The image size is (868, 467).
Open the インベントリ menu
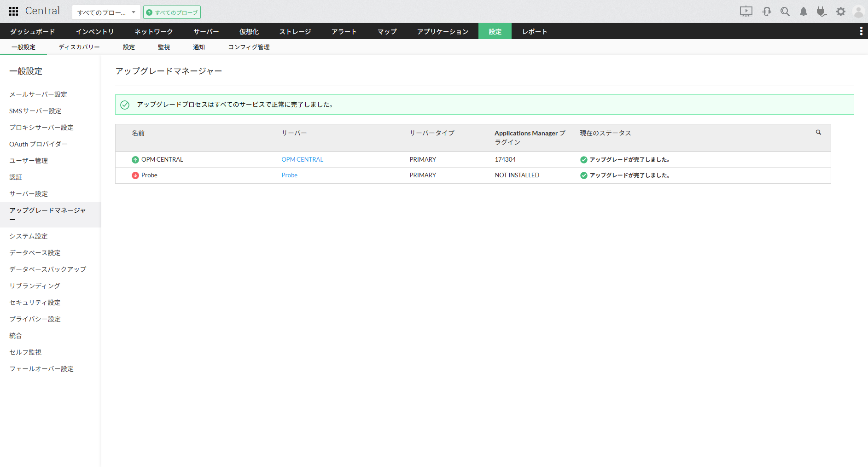tap(95, 31)
